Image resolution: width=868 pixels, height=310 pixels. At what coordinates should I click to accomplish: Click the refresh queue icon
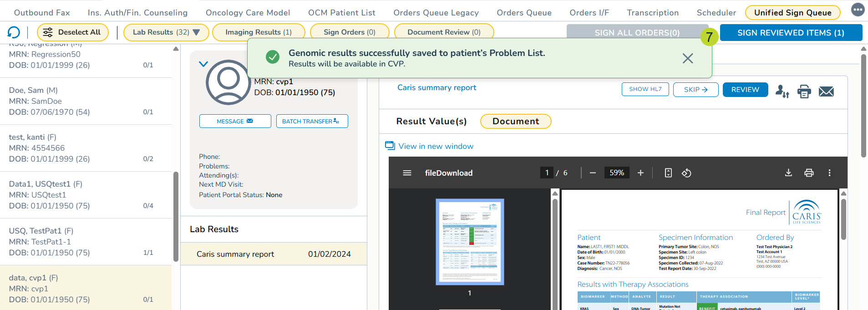pyautogui.click(x=14, y=32)
